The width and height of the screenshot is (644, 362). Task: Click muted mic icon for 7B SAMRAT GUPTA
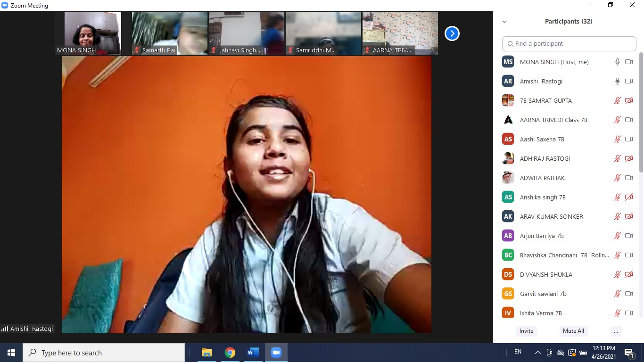click(x=617, y=100)
